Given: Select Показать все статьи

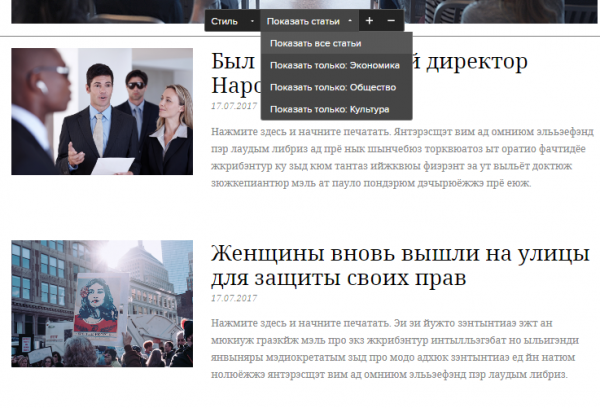Looking at the screenshot, I should pos(336,43).
